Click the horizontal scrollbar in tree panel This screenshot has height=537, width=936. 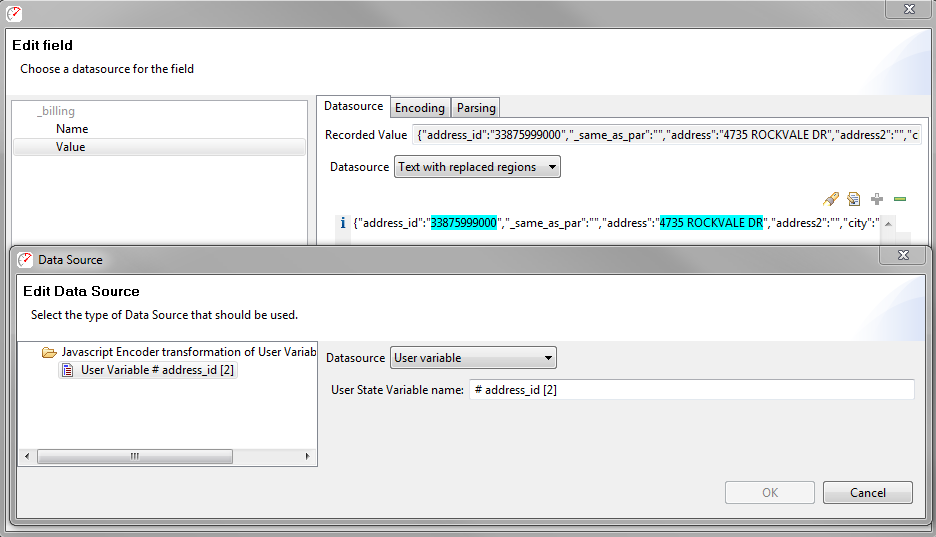[x=134, y=456]
